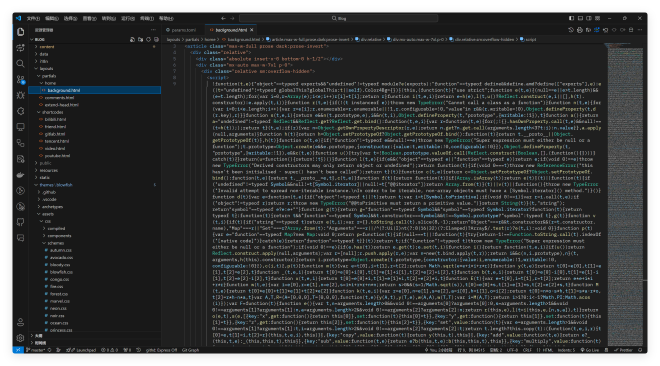This screenshot has height=366, width=660.
Task: Click the remote window indicator in status bar
Action: [x=18, y=350]
